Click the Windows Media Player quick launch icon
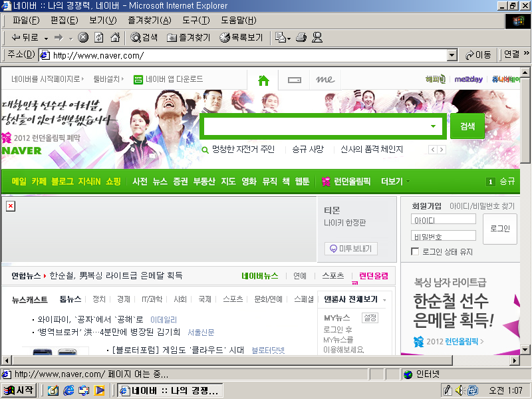The image size is (532, 399). point(99,390)
